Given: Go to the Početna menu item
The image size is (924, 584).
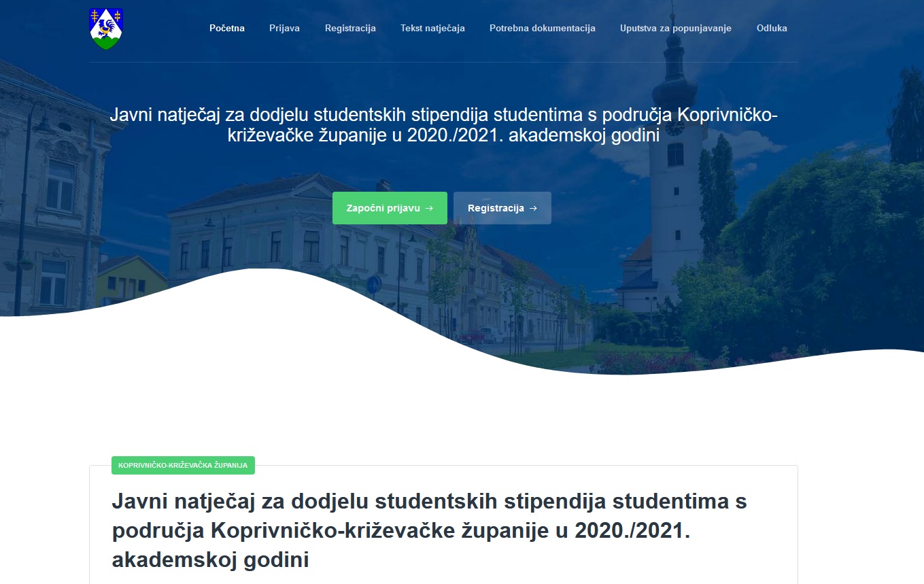Looking at the screenshot, I should click(226, 28).
